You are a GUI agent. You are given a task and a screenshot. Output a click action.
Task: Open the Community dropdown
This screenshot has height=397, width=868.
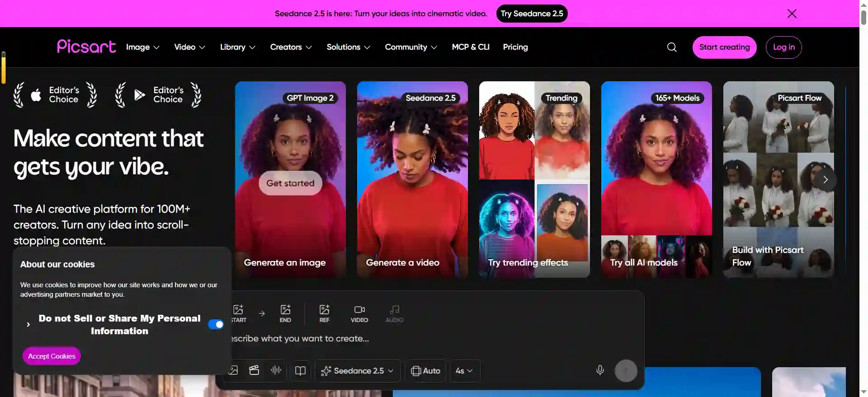point(411,47)
